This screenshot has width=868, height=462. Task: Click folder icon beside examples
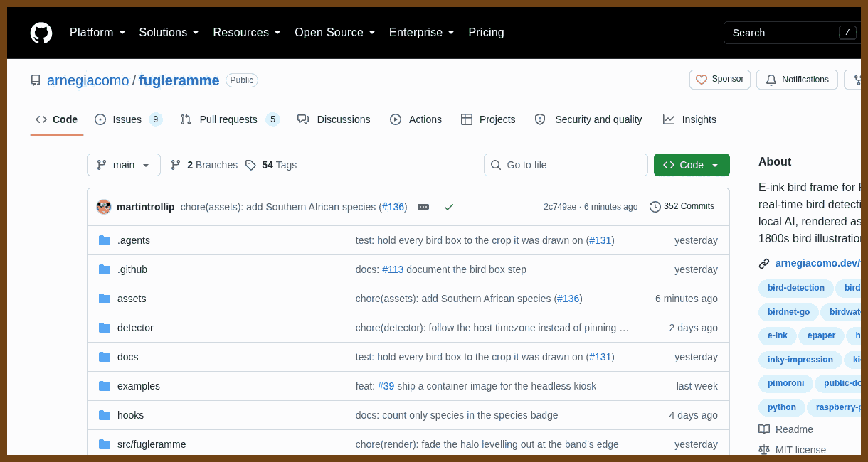point(105,386)
